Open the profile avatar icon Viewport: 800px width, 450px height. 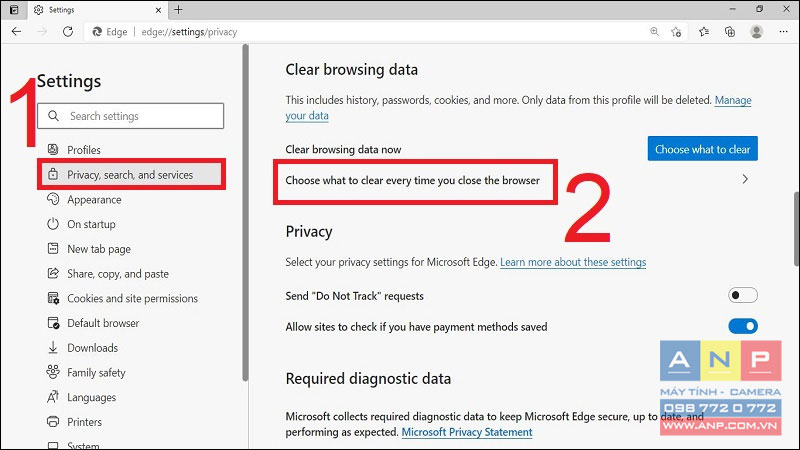tap(756, 32)
